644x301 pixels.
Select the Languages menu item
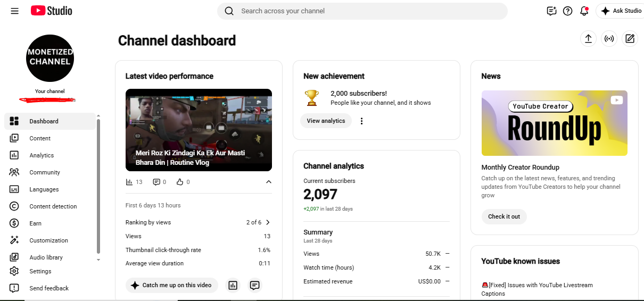point(50,189)
